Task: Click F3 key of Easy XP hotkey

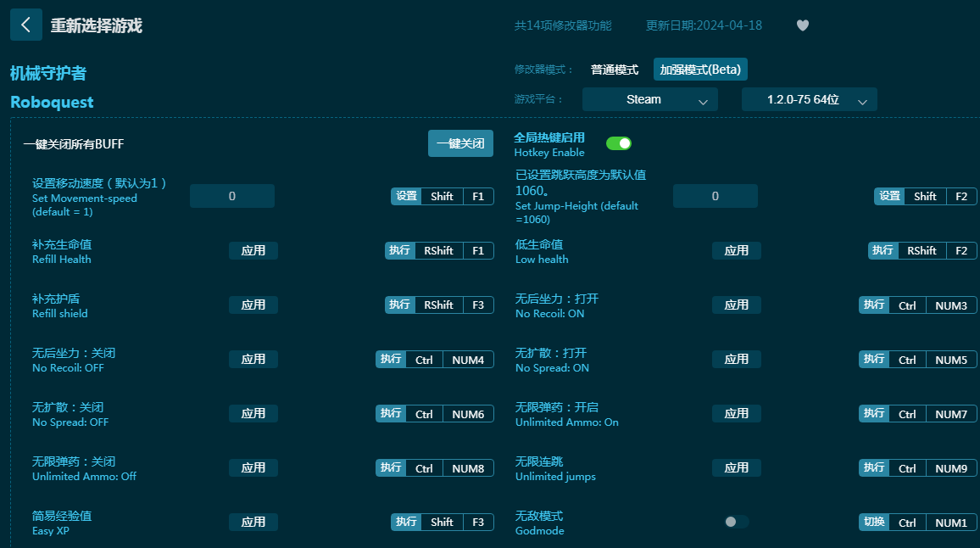Action: 478,523
